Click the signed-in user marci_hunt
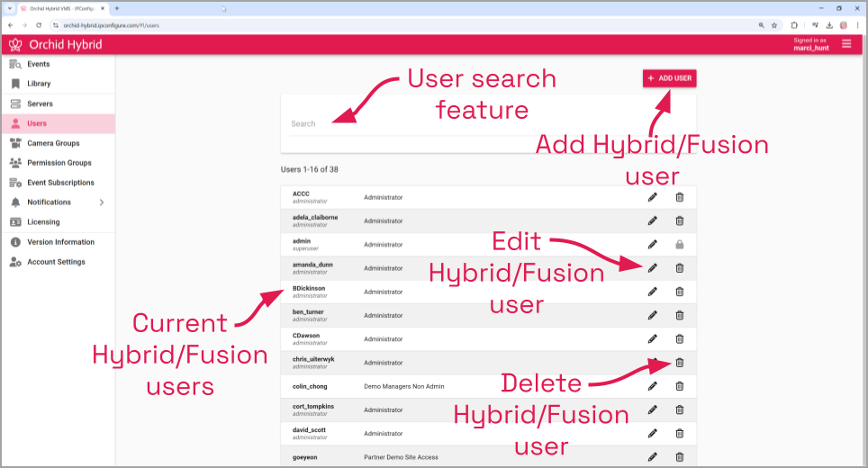The width and height of the screenshot is (868, 468). point(811,48)
